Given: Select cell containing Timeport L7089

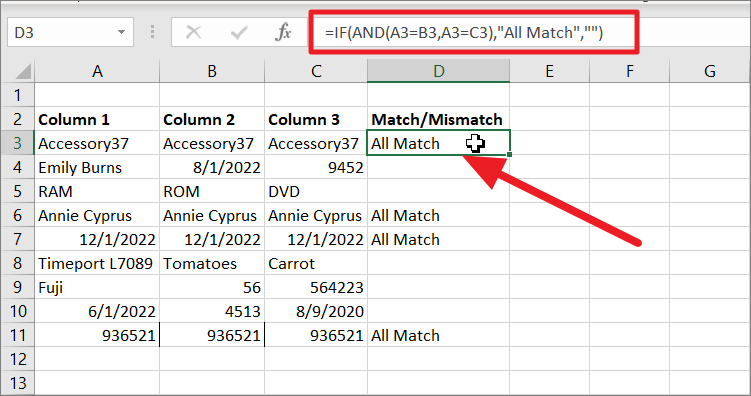Looking at the screenshot, I should pos(97,263).
